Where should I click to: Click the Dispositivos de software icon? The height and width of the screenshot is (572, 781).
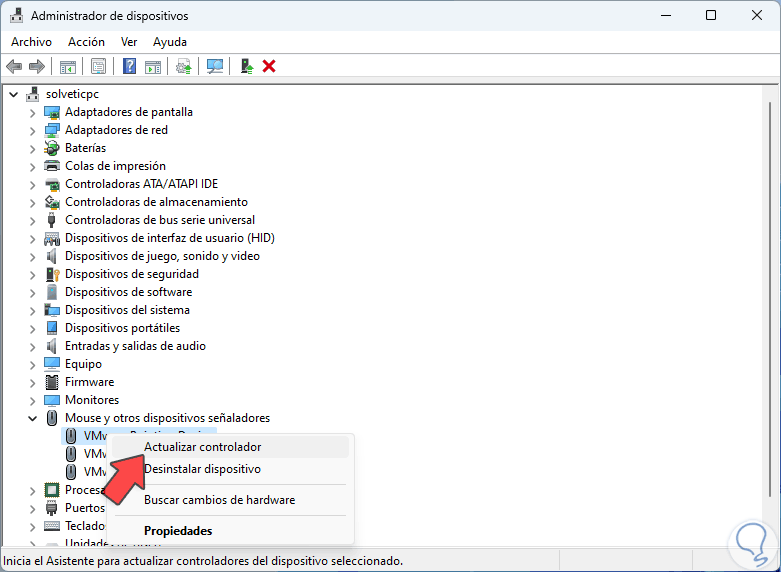coord(52,292)
